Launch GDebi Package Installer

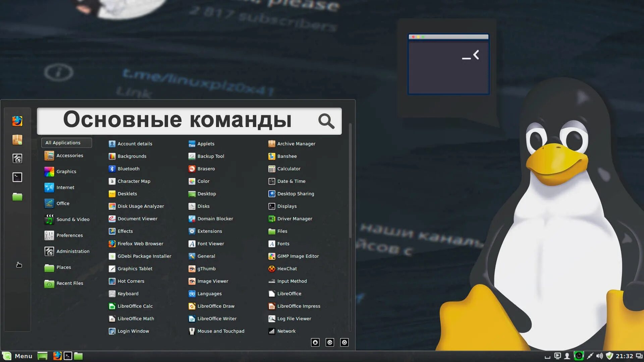pyautogui.click(x=144, y=256)
